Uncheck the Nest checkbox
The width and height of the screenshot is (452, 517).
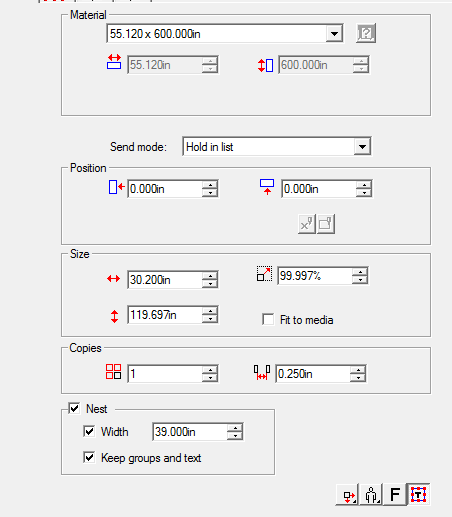74,408
